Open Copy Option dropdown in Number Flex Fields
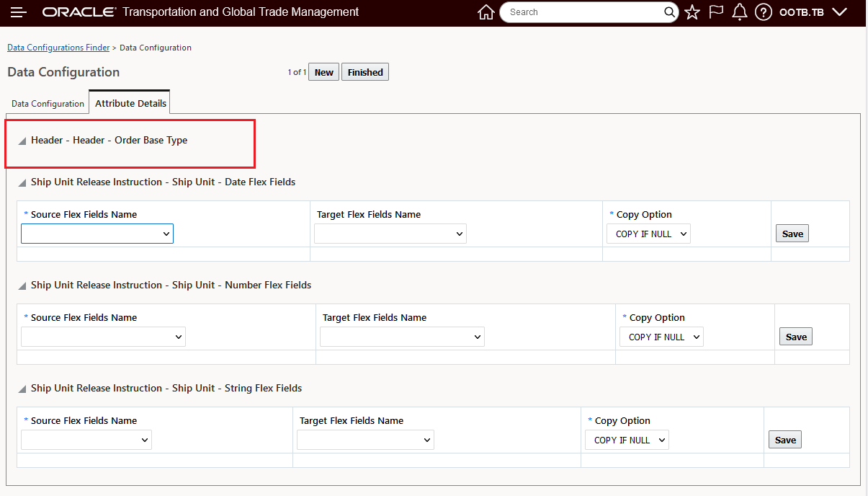Viewport: 868px width, 496px height. pyautogui.click(x=661, y=337)
